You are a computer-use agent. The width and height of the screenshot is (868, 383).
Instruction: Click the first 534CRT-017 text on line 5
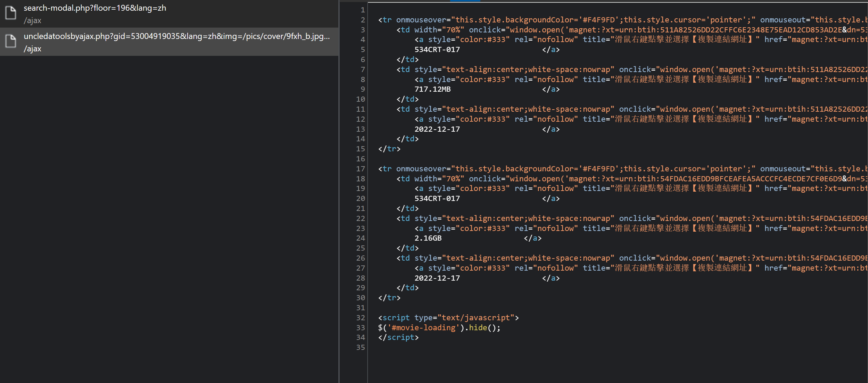tap(437, 50)
